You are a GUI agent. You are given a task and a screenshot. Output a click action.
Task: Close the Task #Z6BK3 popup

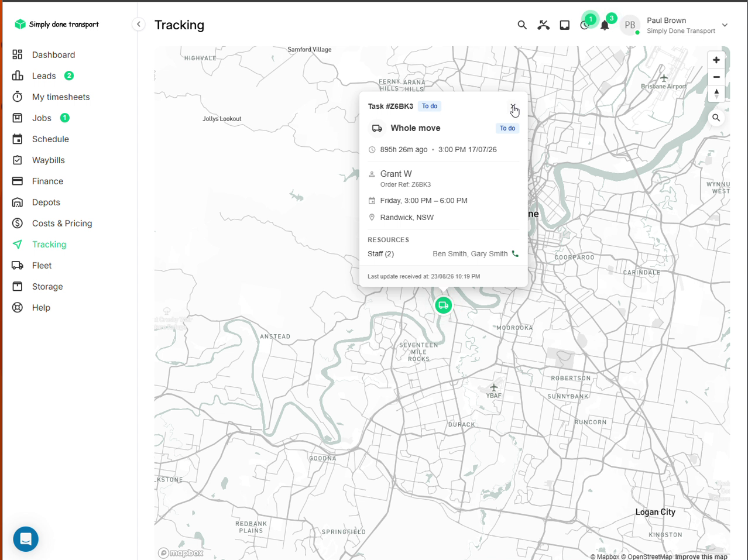click(x=513, y=106)
